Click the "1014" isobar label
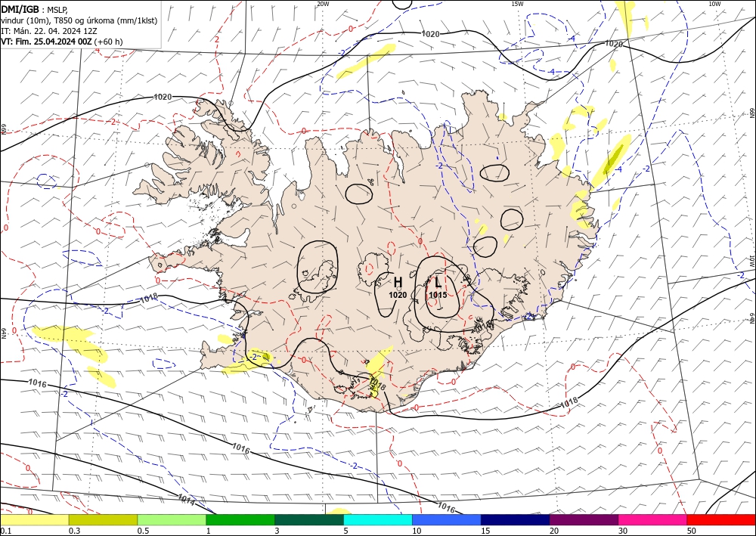This screenshot has width=756, height=536. point(187,500)
